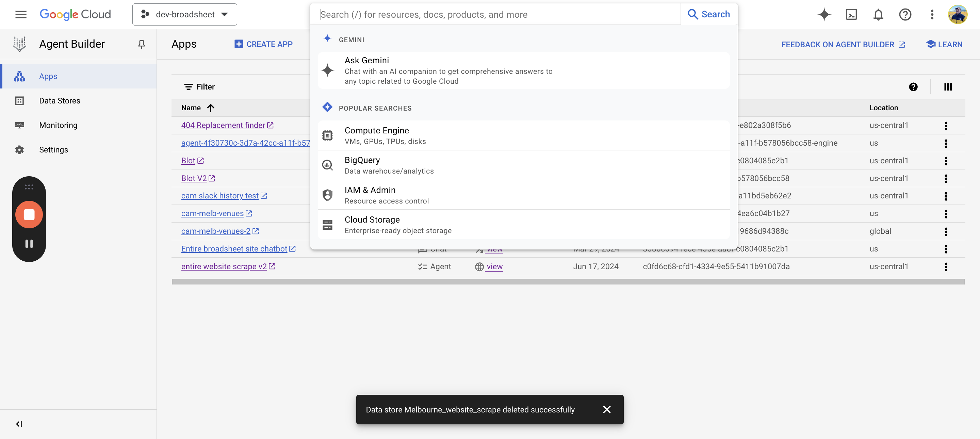Viewport: 980px width, 439px height.
Task: Focus the resources search input field
Action: click(496, 14)
